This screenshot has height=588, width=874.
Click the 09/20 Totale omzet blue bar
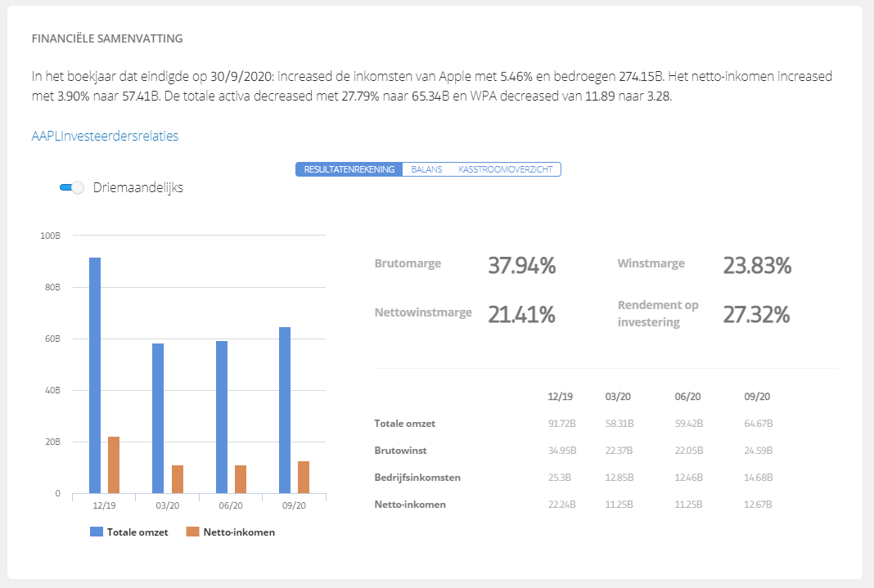point(284,411)
